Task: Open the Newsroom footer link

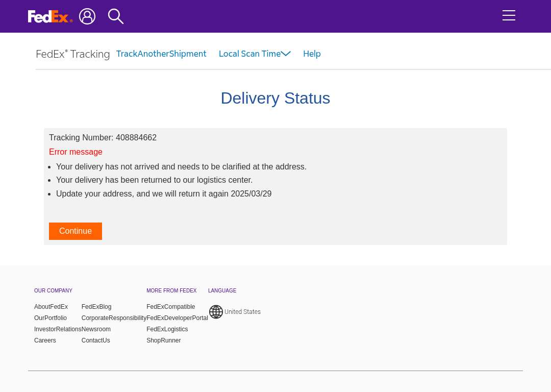Action: (96, 329)
